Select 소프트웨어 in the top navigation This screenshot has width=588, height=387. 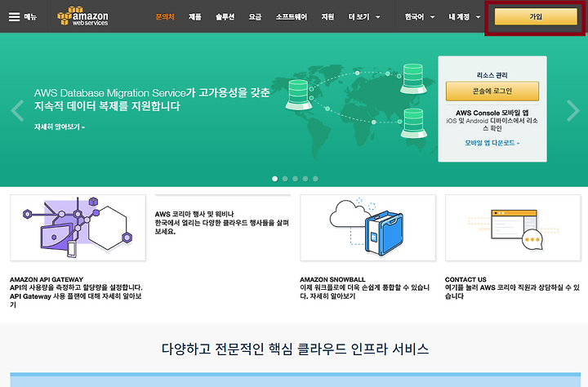[x=292, y=17]
